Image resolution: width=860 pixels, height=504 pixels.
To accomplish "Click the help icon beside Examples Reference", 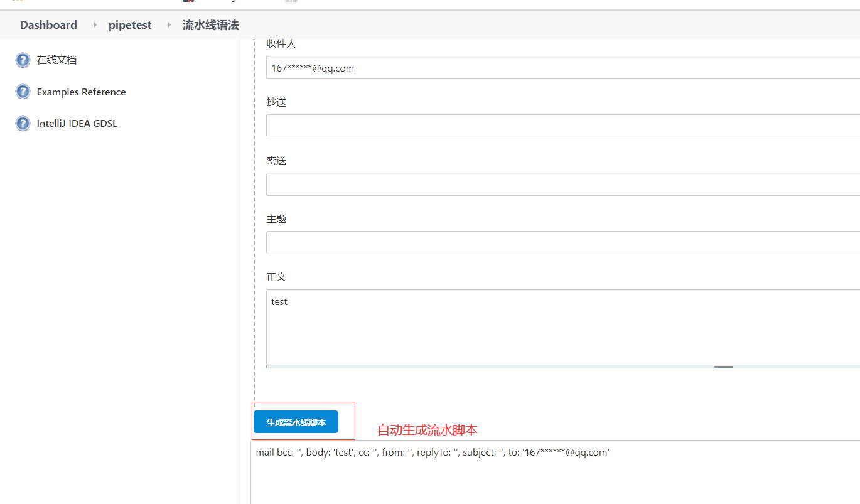I will [x=23, y=92].
